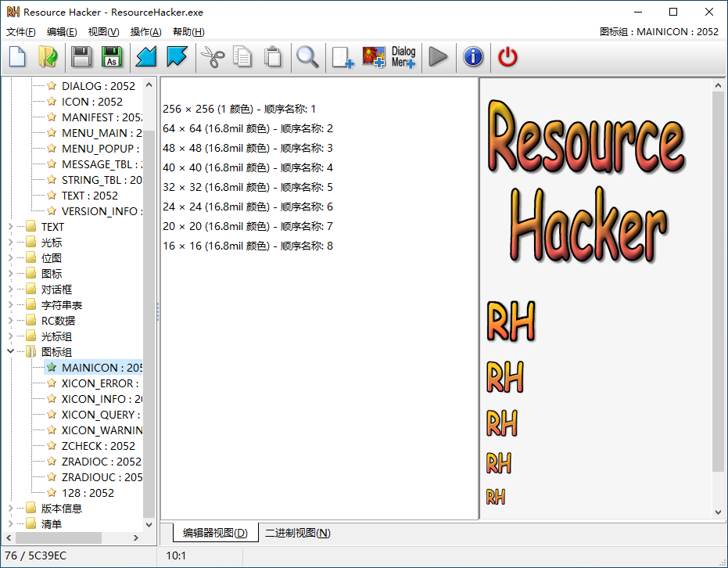Click the New blank script icon
This screenshot has width=728, height=568.
[17, 57]
